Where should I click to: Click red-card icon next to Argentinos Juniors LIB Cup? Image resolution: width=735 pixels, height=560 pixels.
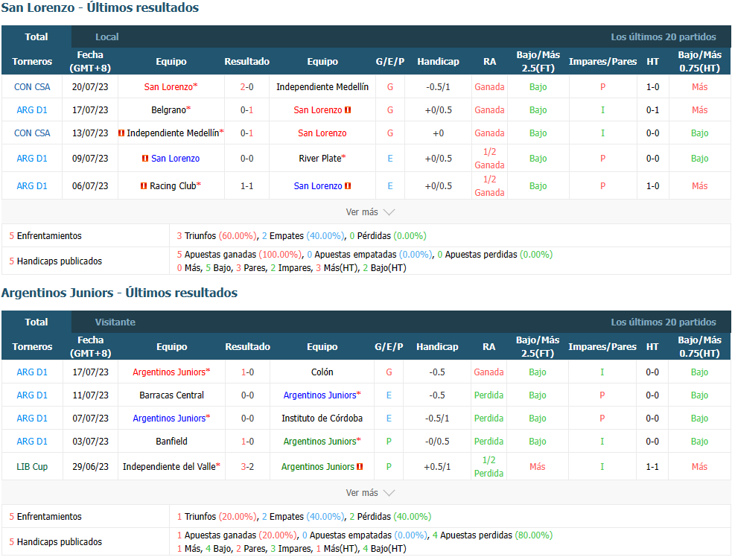point(360,467)
